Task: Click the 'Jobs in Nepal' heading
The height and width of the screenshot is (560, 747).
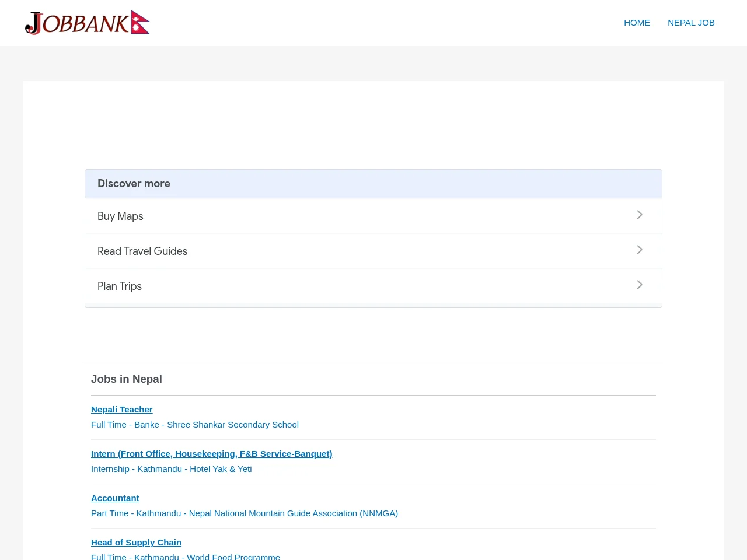Action: pyautogui.click(x=127, y=379)
